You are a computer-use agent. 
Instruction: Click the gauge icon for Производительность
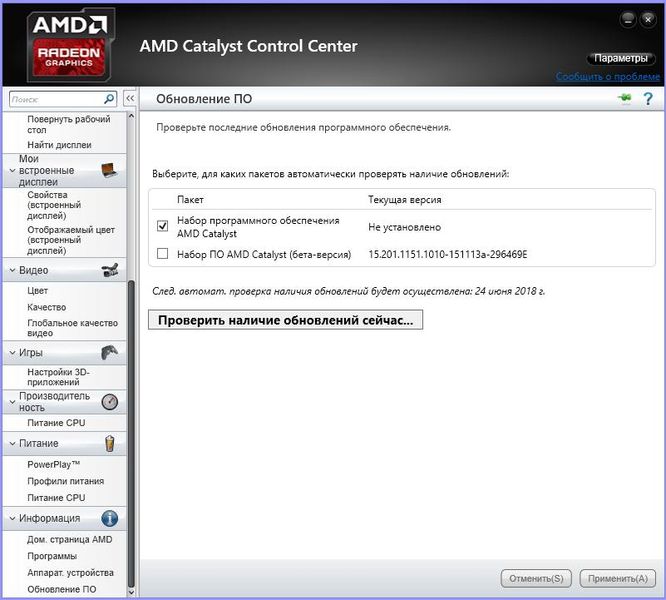coord(110,402)
